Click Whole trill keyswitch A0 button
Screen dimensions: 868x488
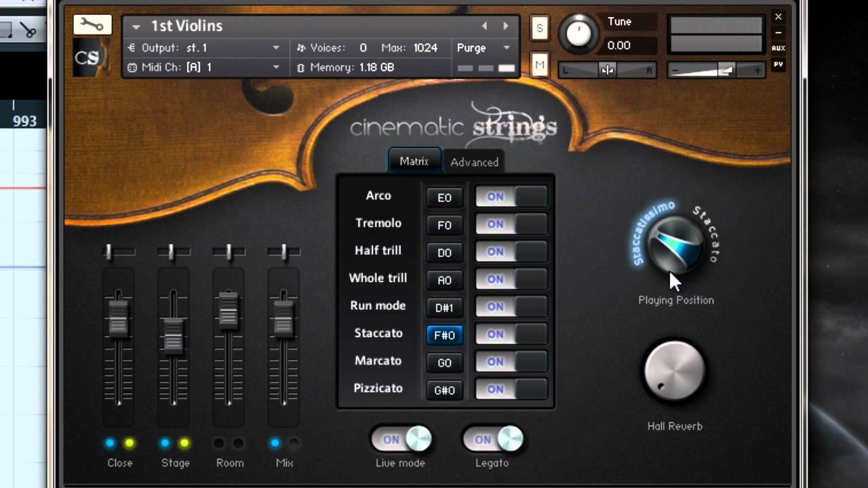coord(444,280)
